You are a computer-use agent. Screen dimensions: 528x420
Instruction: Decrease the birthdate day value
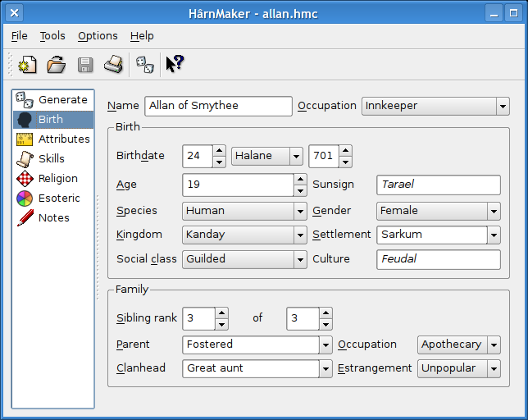tap(219, 162)
